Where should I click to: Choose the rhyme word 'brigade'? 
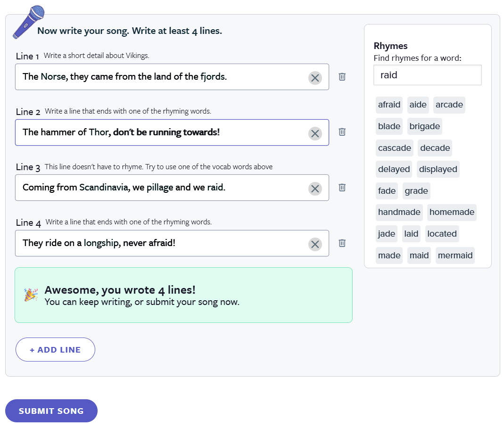[x=425, y=126]
